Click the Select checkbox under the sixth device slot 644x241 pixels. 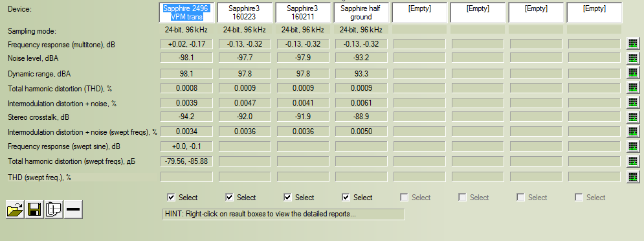coord(463,198)
